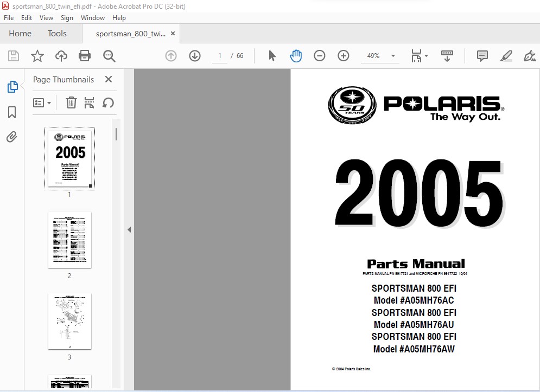
Task: Select page 1 thumbnail
Action: pos(69,158)
